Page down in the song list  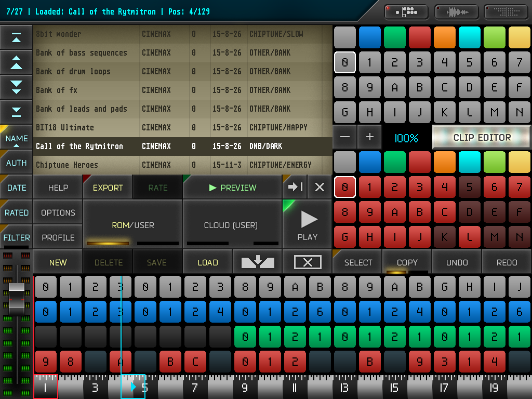coord(16,87)
